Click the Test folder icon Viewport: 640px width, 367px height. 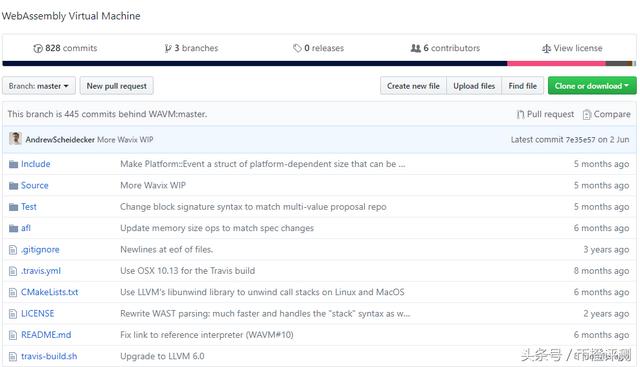pyautogui.click(x=13, y=207)
